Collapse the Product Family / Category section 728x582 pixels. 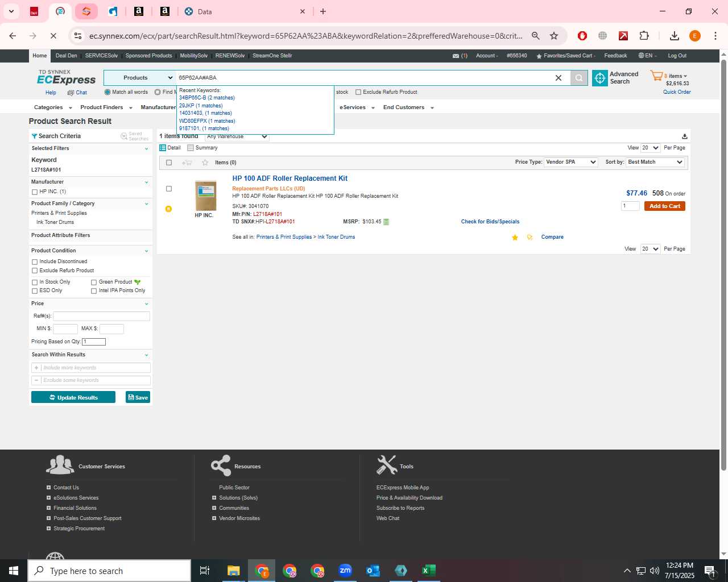[146, 204]
